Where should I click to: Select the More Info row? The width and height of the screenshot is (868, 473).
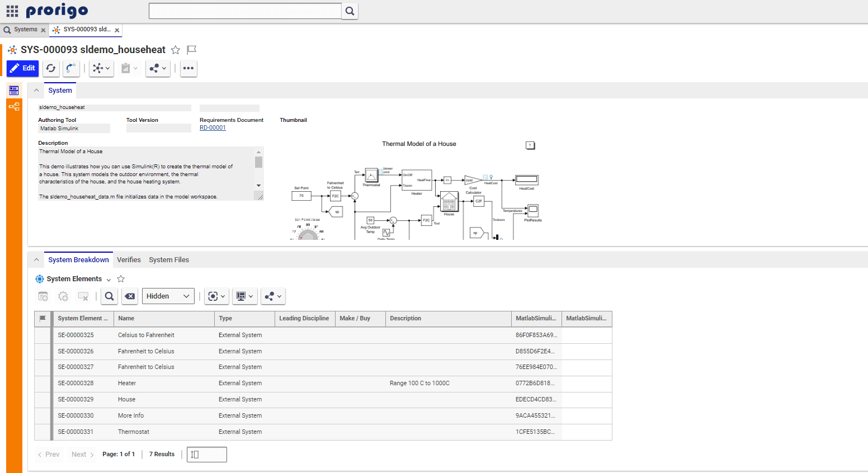tap(323, 416)
